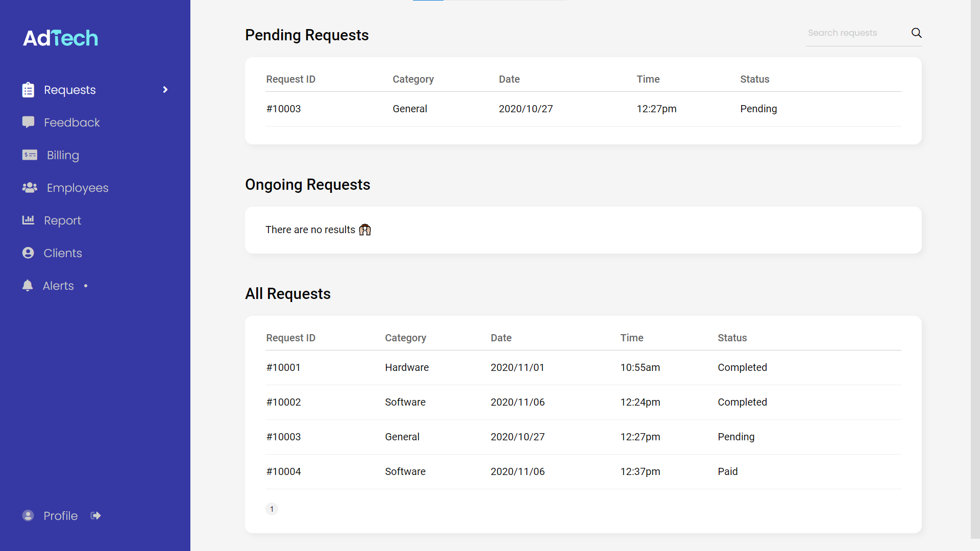Screen dimensions: 980x551
Task: Go to page 1 in pagination
Action: pos(272,509)
